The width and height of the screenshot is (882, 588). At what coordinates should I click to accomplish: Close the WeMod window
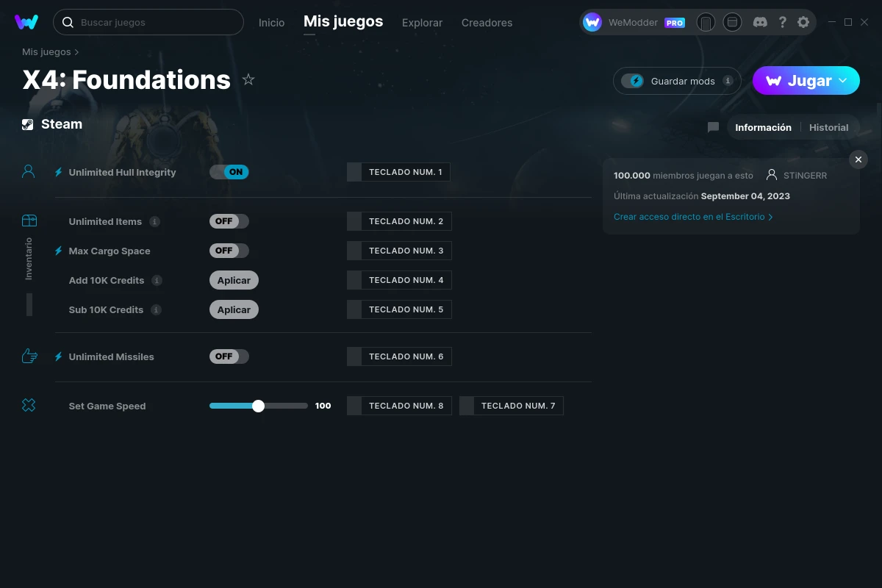[x=865, y=22]
